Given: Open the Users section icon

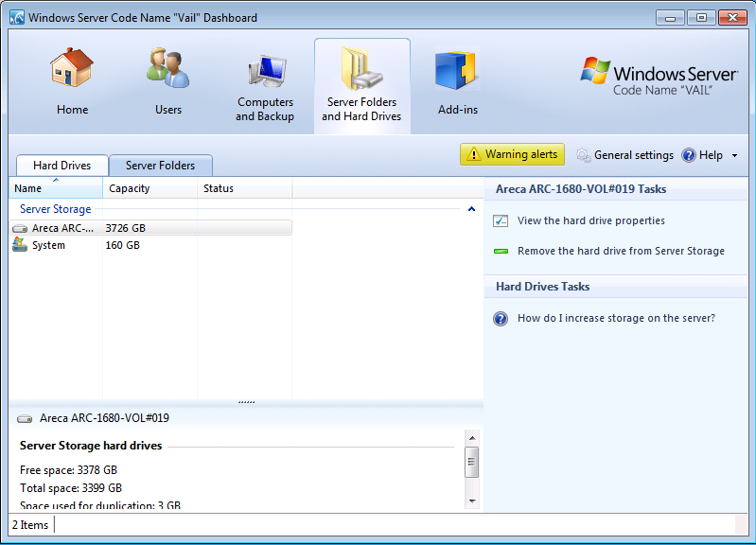Looking at the screenshot, I should pos(168,70).
